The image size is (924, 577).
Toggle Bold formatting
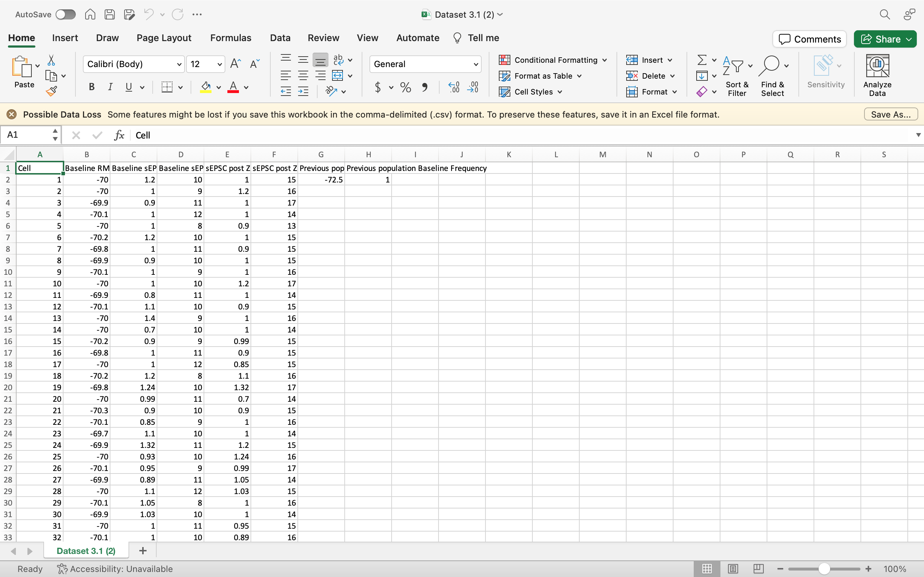point(92,87)
